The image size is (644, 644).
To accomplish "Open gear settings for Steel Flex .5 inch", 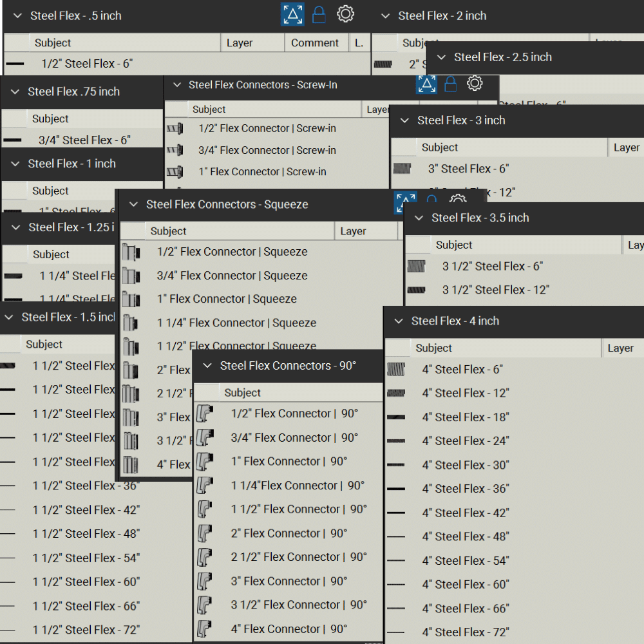I will 346,14.
